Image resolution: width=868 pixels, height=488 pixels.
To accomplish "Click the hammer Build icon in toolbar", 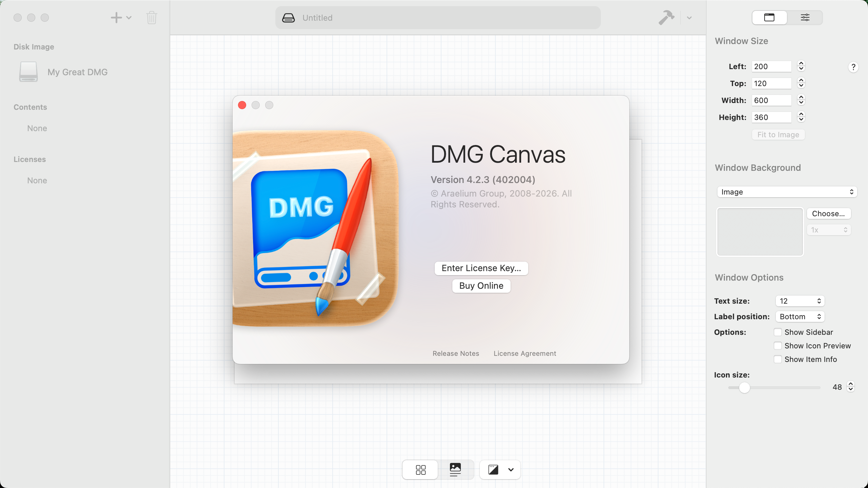I will 666,18.
